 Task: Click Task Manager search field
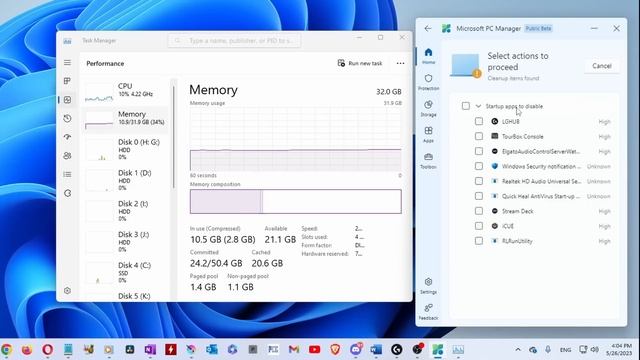[x=235, y=40]
